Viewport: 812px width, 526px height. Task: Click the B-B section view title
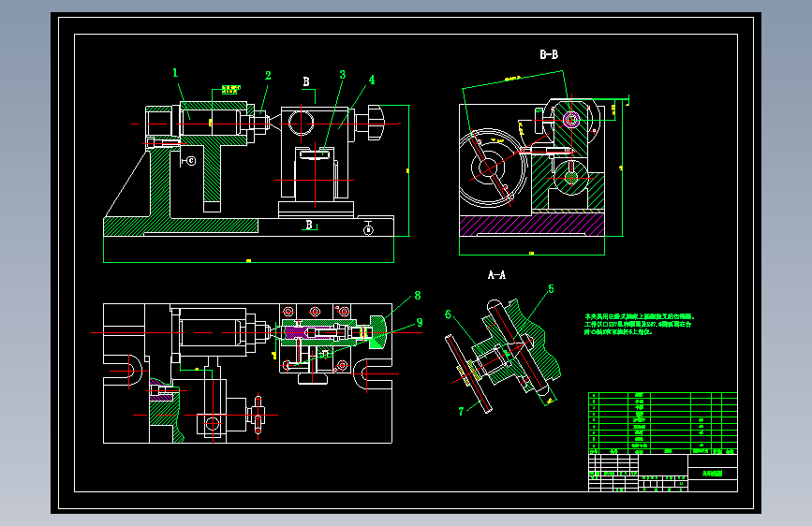[549, 54]
